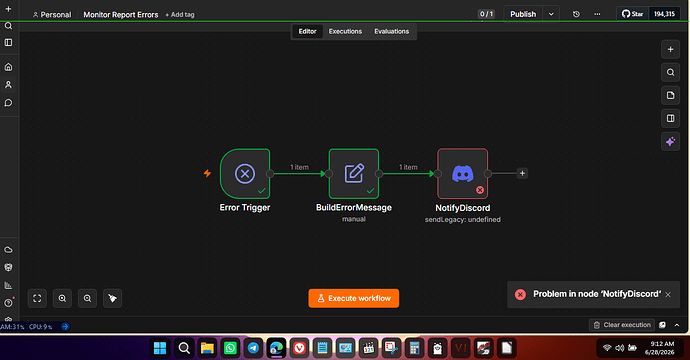Click the sendLegacy: undefined subtitle text
Viewport: 690px width, 360px height.
(x=462, y=220)
